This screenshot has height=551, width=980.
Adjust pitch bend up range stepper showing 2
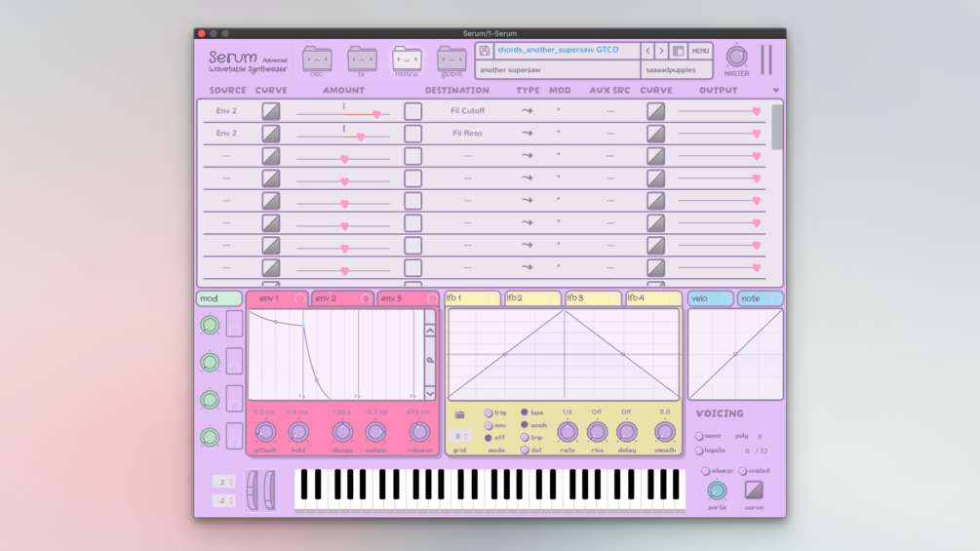[x=231, y=482]
